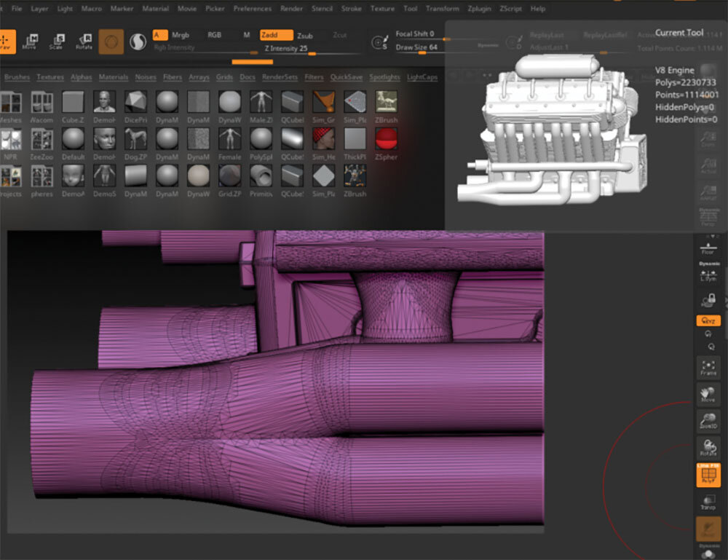Click the Move view hand icon in right shelf

pyautogui.click(x=708, y=395)
